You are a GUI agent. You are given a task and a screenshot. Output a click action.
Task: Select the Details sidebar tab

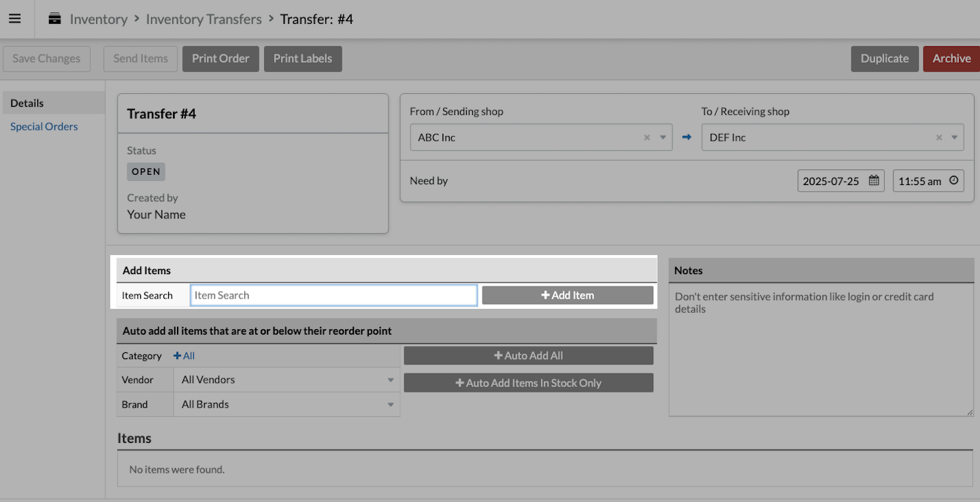[x=27, y=103]
